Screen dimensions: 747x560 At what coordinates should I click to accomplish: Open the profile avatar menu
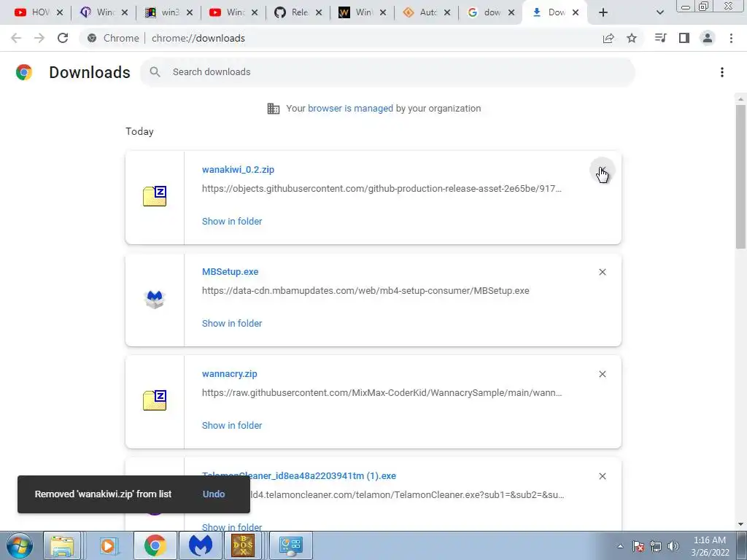tap(708, 38)
